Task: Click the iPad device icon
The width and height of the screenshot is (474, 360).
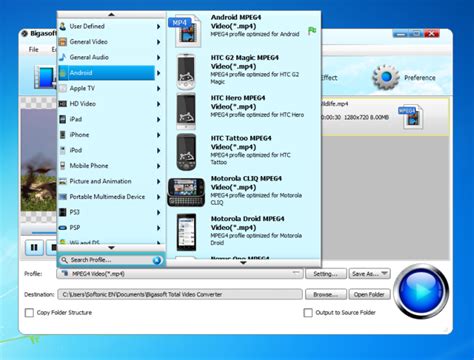Action: coord(62,119)
